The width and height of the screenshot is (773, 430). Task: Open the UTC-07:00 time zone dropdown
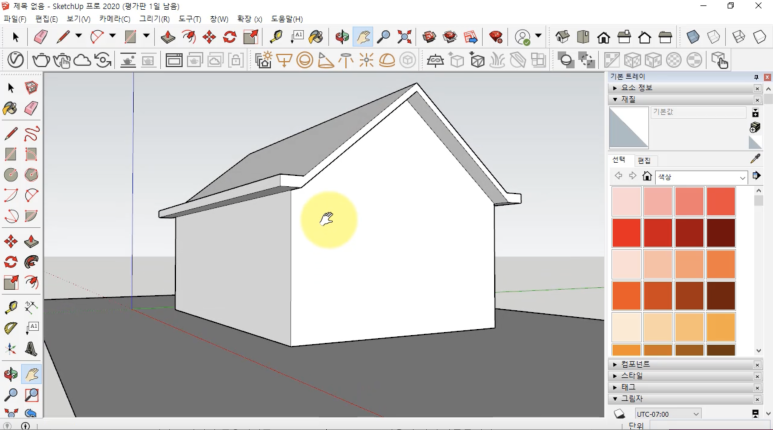[x=668, y=414]
